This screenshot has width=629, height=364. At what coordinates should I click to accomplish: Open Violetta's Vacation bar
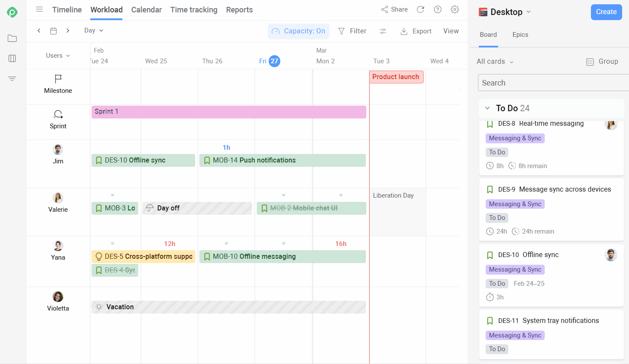(229, 307)
